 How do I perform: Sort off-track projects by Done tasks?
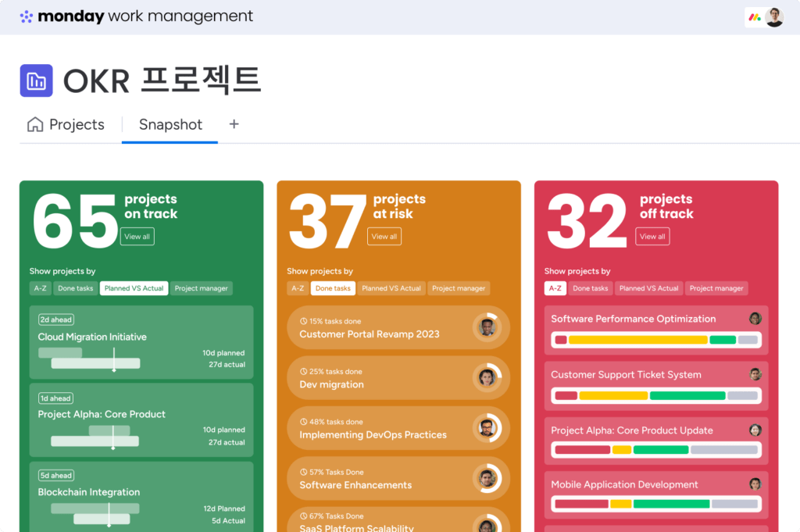pos(590,288)
